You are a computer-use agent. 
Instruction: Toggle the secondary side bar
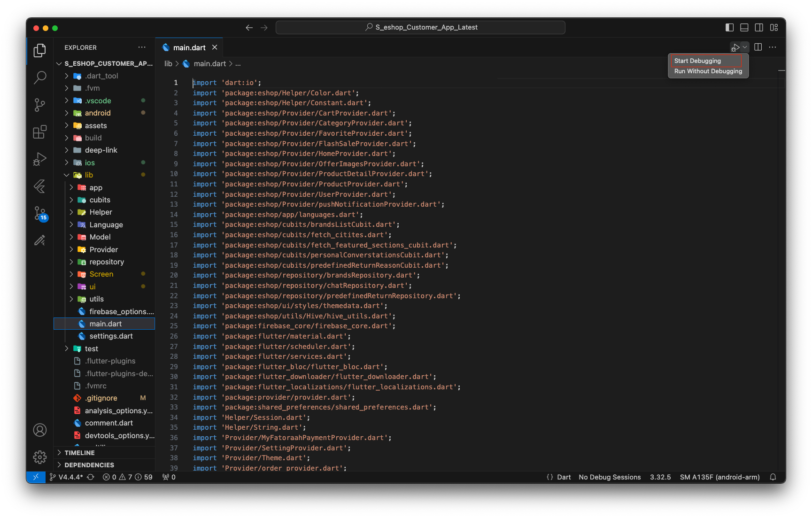[x=759, y=27]
